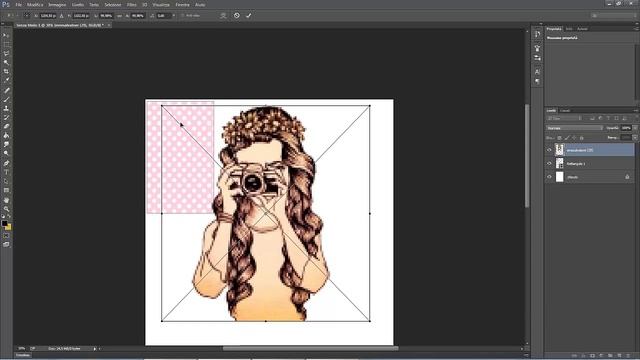640x360 pixels.
Task: Select the Paint Bucket tool
Action: [x=6, y=135]
